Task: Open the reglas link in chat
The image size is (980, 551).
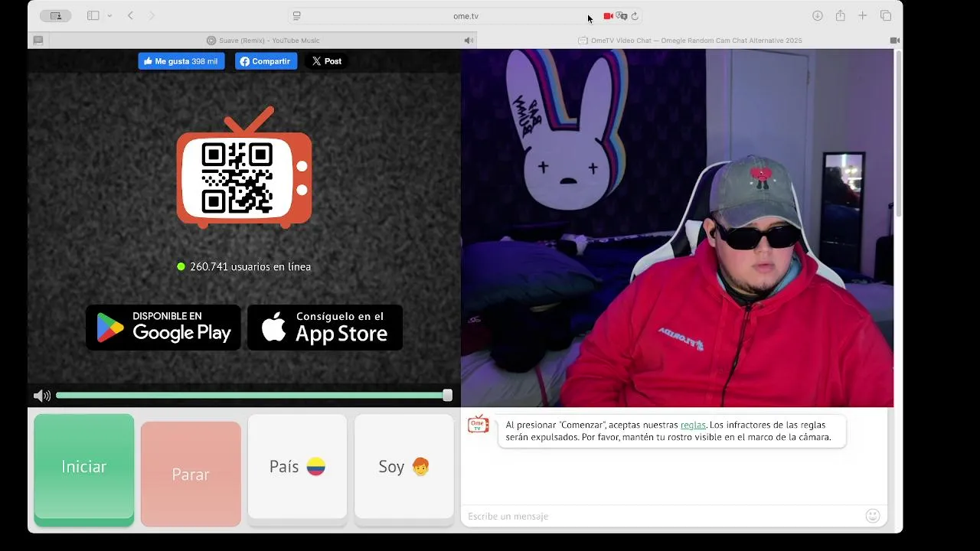Action: pos(693,425)
